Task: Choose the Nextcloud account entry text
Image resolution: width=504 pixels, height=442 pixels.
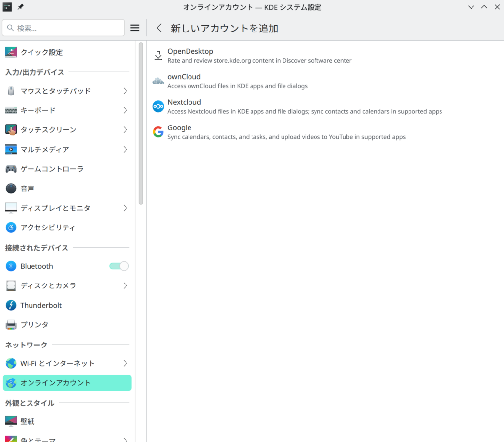Action: [x=184, y=102]
